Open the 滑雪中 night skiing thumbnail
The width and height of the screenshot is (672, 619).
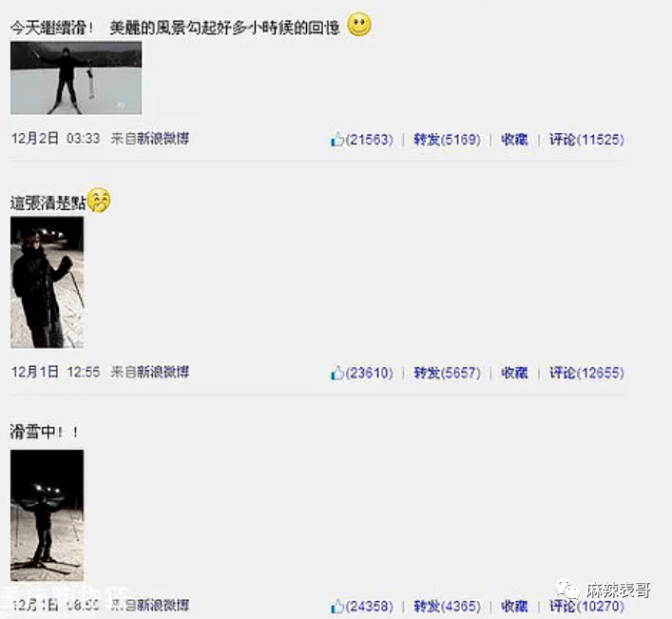click(x=48, y=515)
